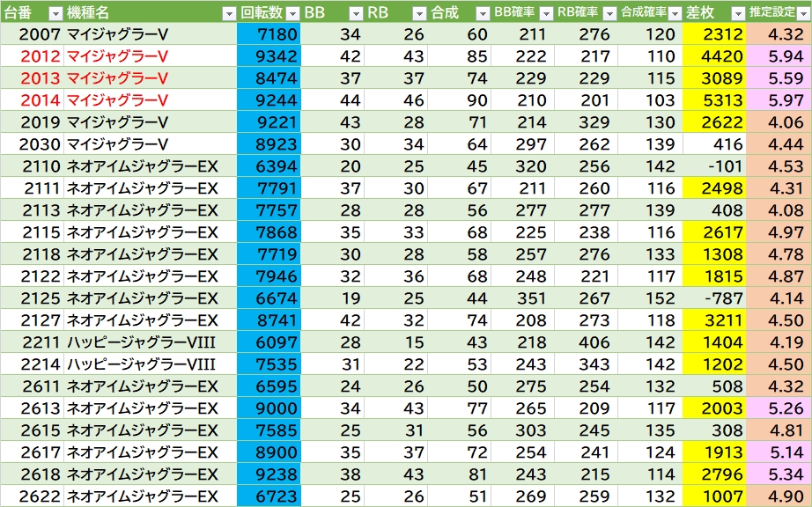Open the 台番 column filter dropdown
The height and width of the screenshot is (507, 812).
pyautogui.click(x=55, y=13)
